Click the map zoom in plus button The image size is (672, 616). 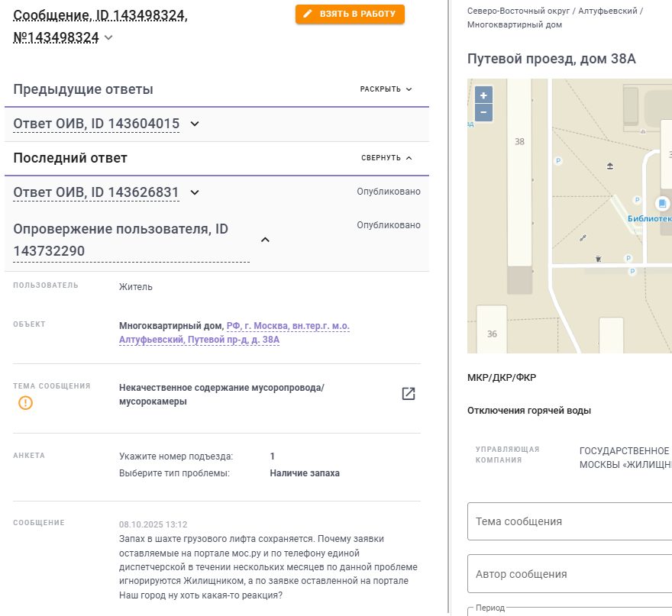tap(483, 95)
